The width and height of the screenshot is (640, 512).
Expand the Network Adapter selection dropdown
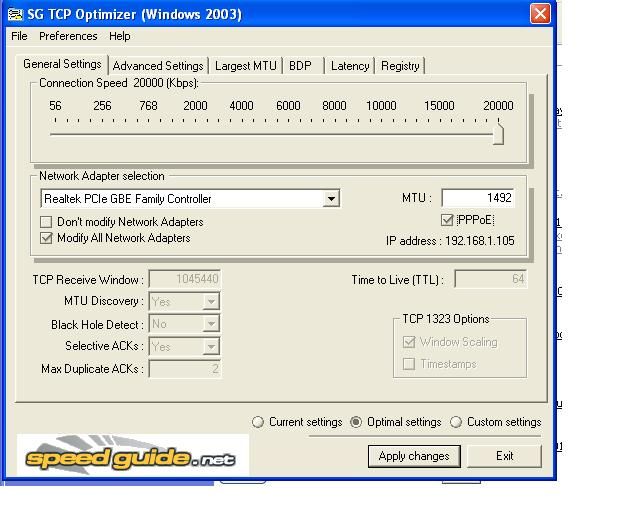point(331,199)
